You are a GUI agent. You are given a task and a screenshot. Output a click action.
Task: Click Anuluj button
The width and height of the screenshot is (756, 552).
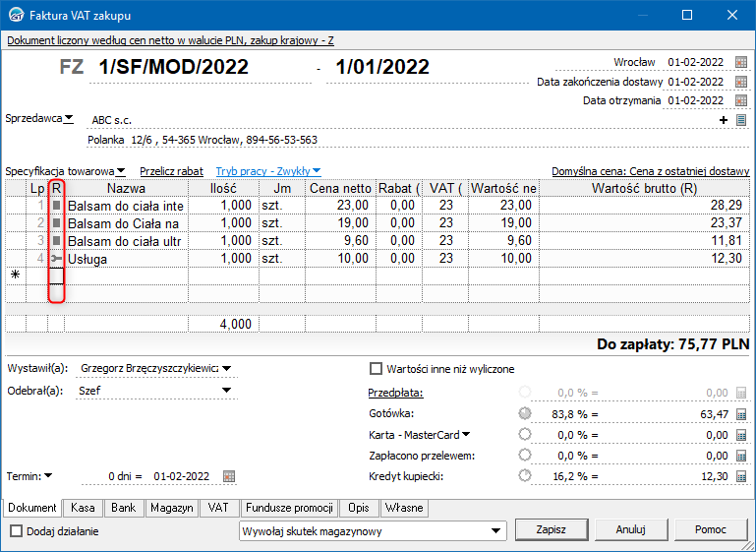click(x=630, y=529)
